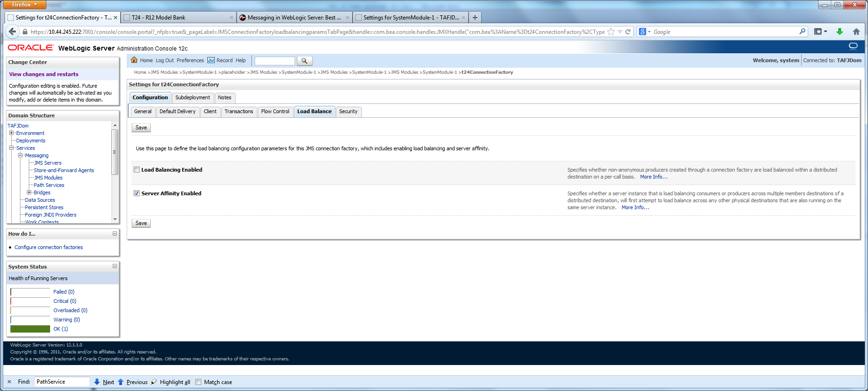Bookmark this page with star icon
868x391 pixels.
point(611,32)
